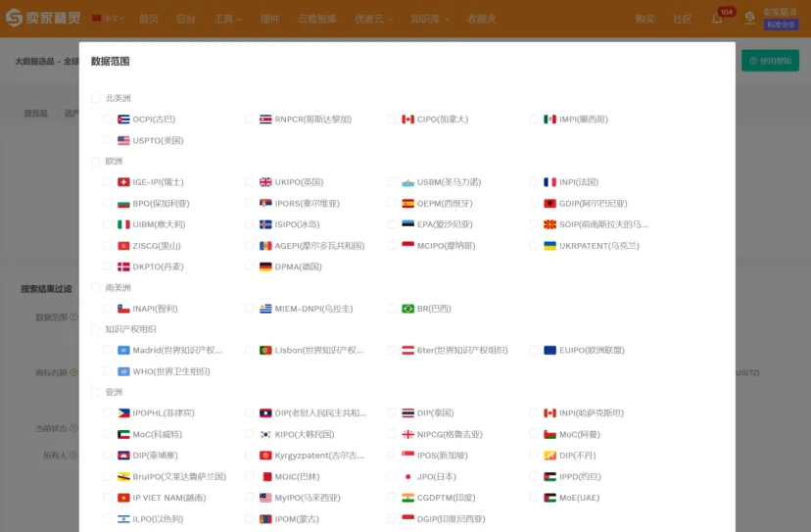Click the South Korea flag beside KIPO
The height and width of the screenshot is (532, 811).
click(x=265, y=434)
